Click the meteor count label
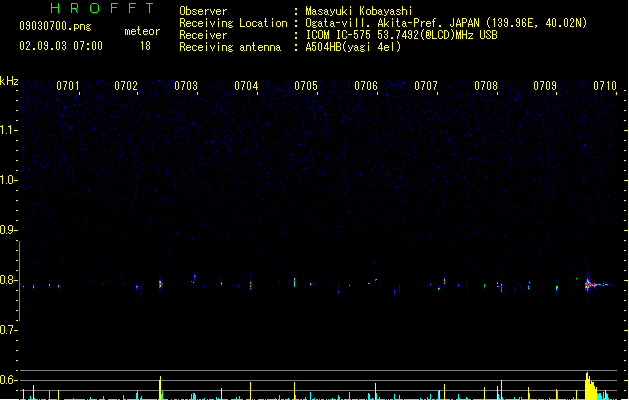The width and height of the screenshot is (629, 400). pos(142,31)
